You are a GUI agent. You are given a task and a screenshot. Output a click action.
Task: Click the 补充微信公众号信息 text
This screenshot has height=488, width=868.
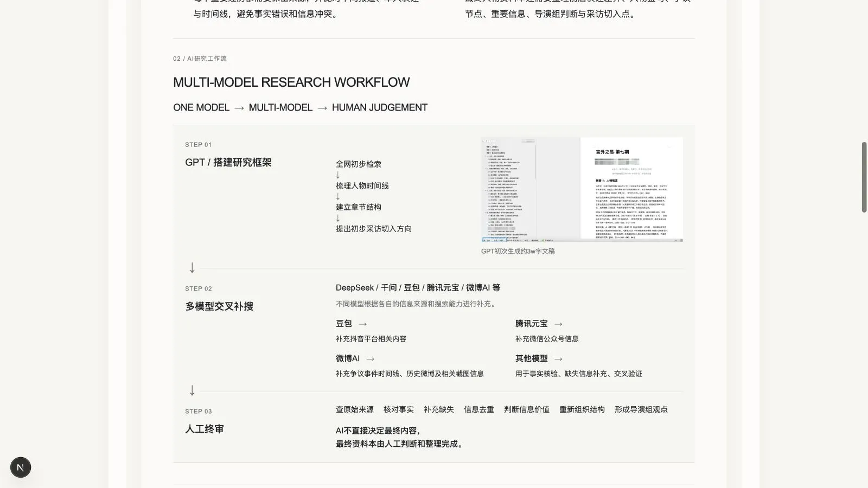point(547,339)
